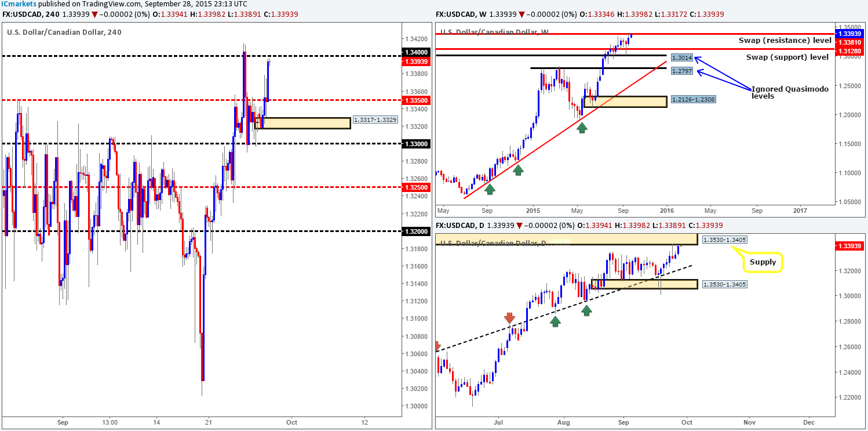Image resolution: width=868 pixels, height=431 pixels.
Task: Click the 1.10000 tick on weekly price axis
Action: point(848,173)
